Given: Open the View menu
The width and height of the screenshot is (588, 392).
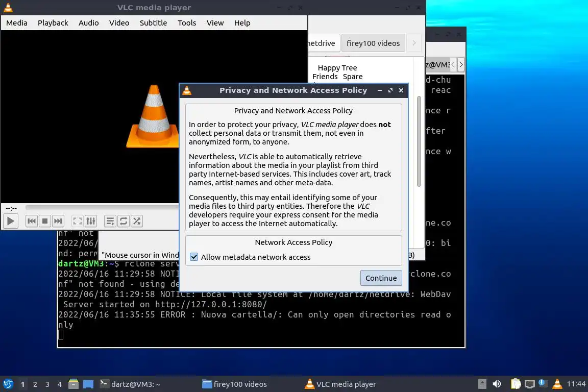Looking at the screenshot, I should point(215,23).
